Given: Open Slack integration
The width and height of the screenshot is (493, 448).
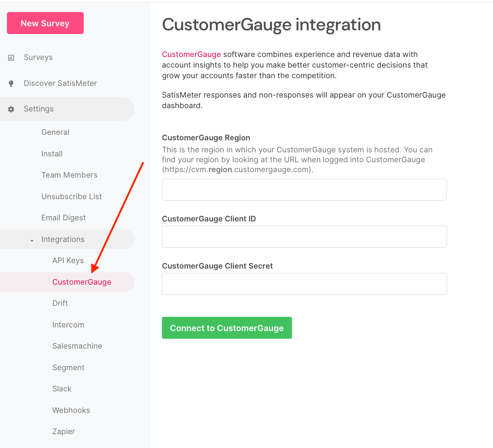Looking at the screenshot, I should (62, 389).
